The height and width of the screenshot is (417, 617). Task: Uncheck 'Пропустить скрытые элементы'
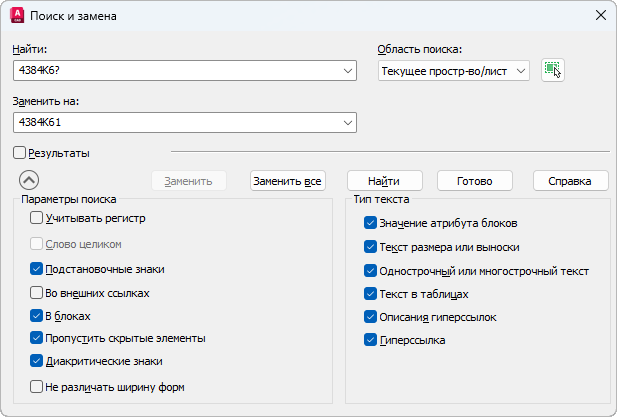click(x=37, y=338)
